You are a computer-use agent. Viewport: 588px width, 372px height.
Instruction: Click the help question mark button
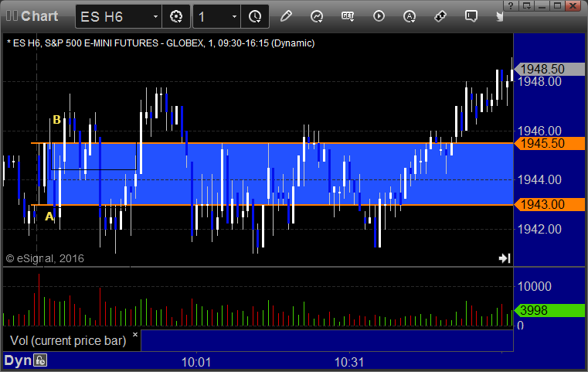point(512,5)
